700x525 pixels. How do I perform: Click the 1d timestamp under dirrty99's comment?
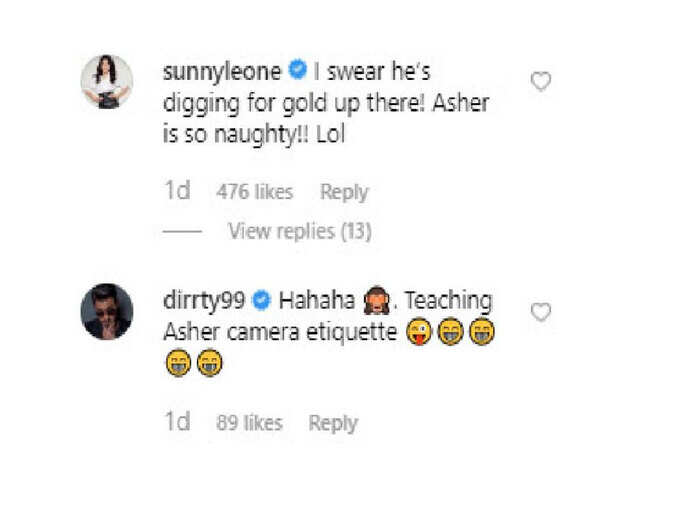coord(177,421)
